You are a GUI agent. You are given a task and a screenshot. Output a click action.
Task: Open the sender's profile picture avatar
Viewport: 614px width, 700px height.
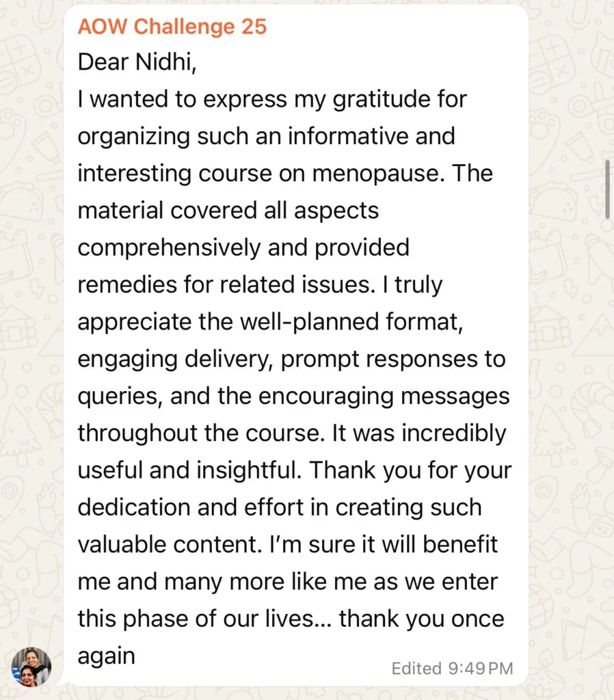pos(31,667)
